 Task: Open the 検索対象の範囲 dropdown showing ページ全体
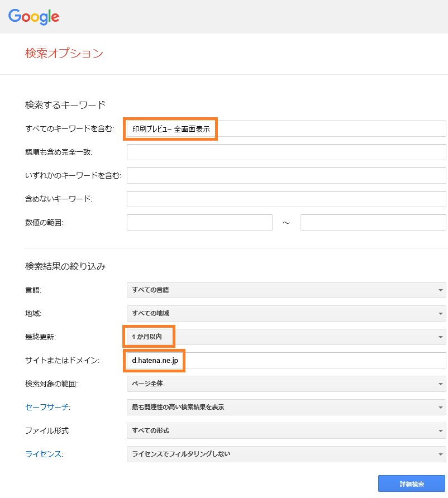286,384
